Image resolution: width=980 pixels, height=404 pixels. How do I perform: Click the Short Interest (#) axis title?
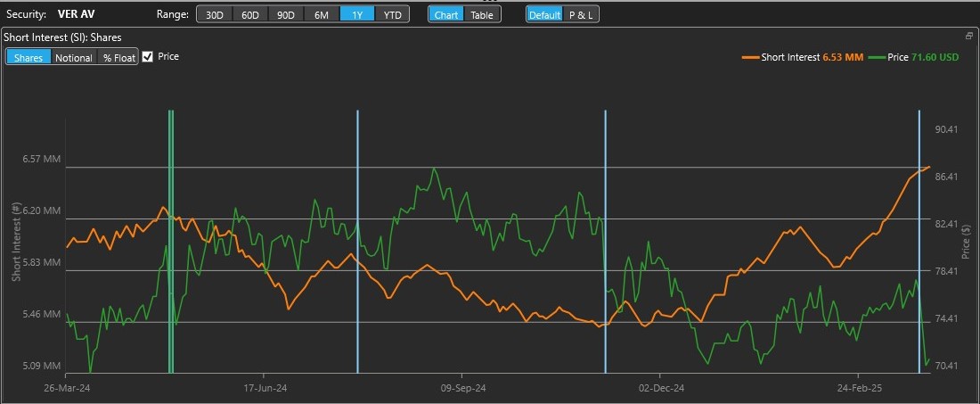(x=16, y=242)
